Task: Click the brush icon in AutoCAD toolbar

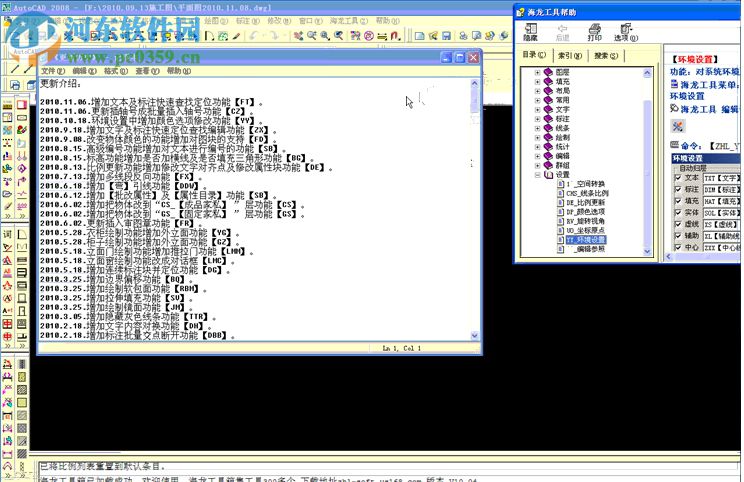Action: point(236,36)
